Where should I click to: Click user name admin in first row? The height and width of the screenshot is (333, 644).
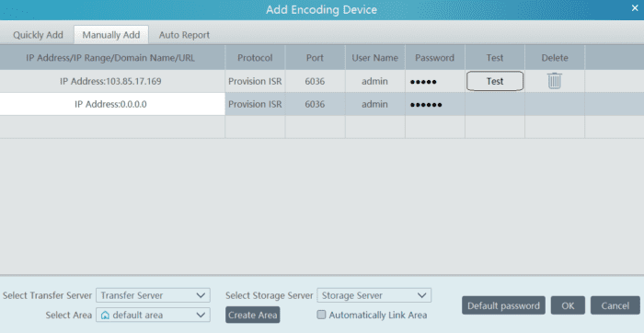pyautogui.click(x=375, y=81)
